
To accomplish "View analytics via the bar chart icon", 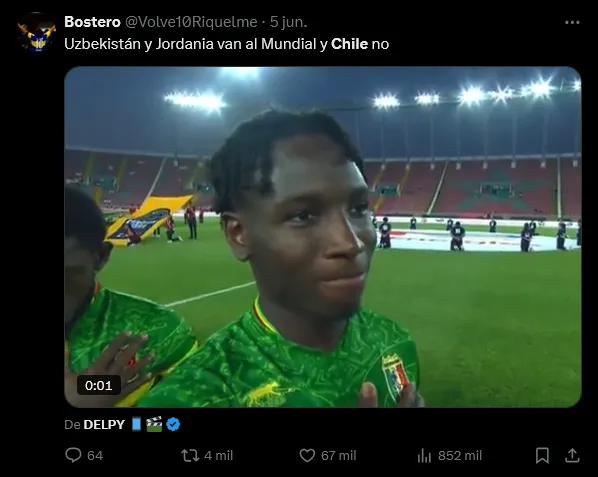I will (424, 455).
